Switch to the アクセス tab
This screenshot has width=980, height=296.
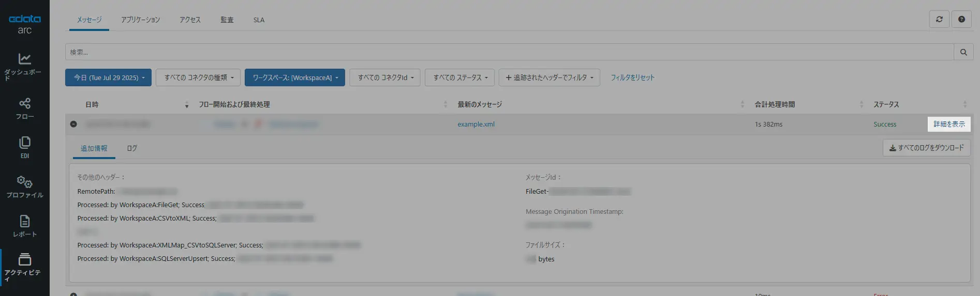coord(190,20)
